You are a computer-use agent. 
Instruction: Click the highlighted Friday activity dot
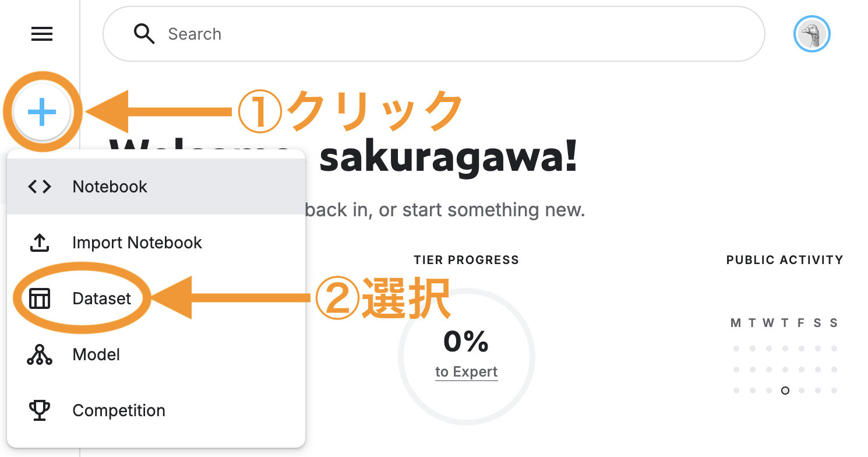pos(785,391)
